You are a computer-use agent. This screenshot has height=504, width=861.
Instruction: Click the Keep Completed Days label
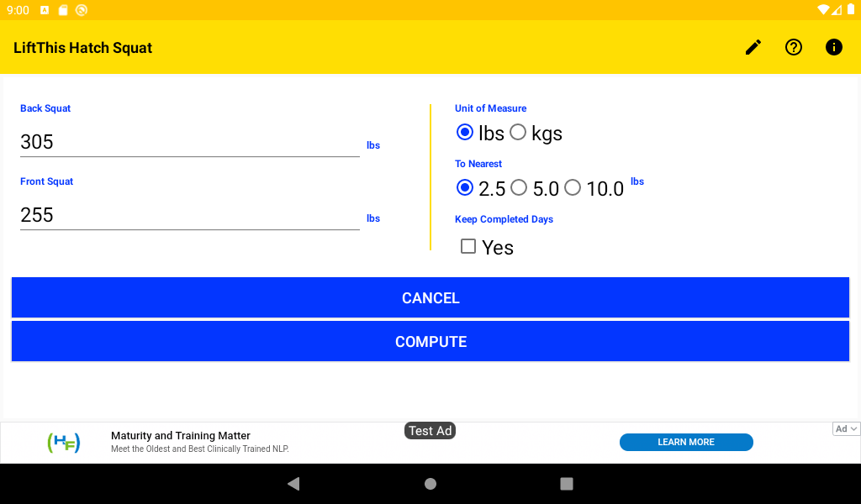pyautogui.click(x=504, y=219)
